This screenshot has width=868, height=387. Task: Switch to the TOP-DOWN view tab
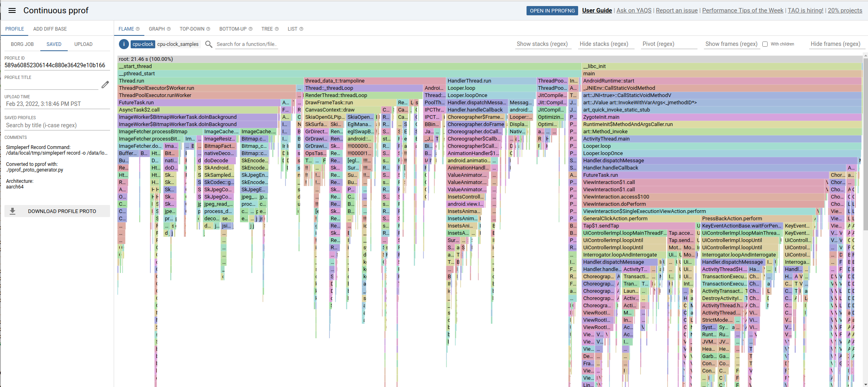[x=192, y=29]
